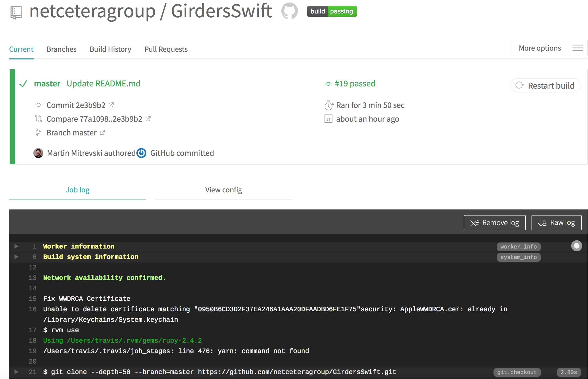The image size is (588, 379).
Task: Click the Remove log button
Action: click(x=495, y=223)
